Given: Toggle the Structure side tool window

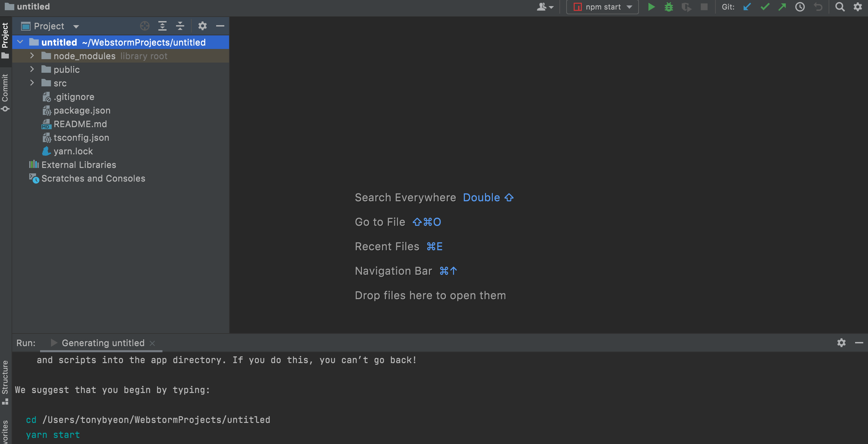Looking at the screenshot, I should pos(5,381).
